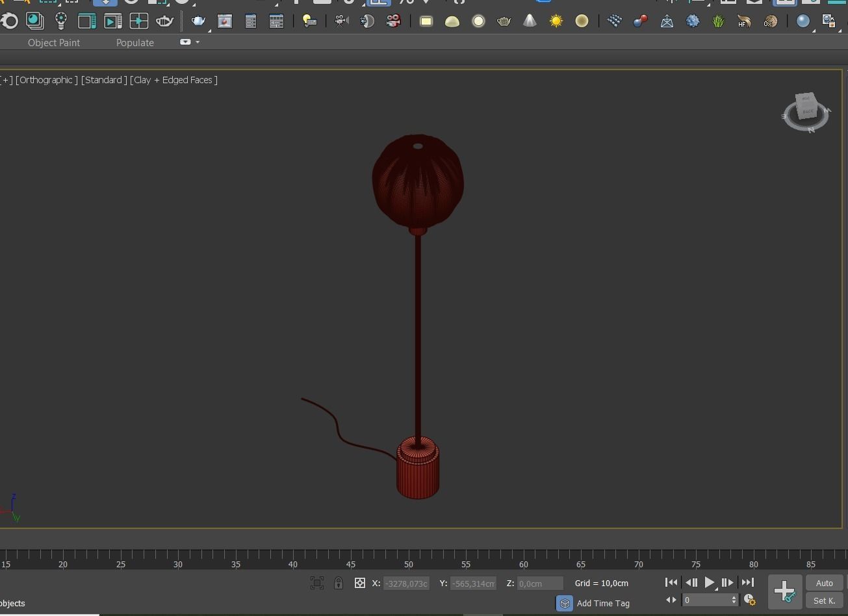Screen dimensions: 848x616
Task: Toggle Auto key mode
Action: click(824, 583)
